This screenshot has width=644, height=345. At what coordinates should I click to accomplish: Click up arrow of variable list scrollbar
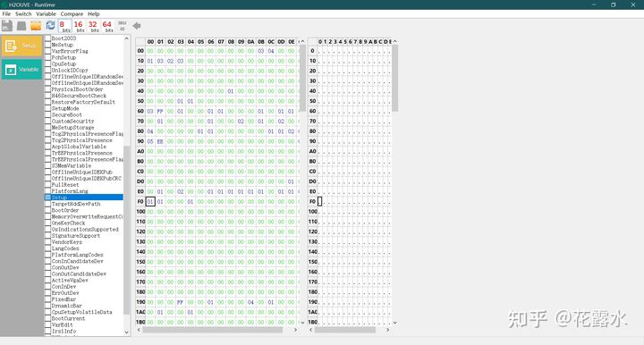(x=126, y=38)
